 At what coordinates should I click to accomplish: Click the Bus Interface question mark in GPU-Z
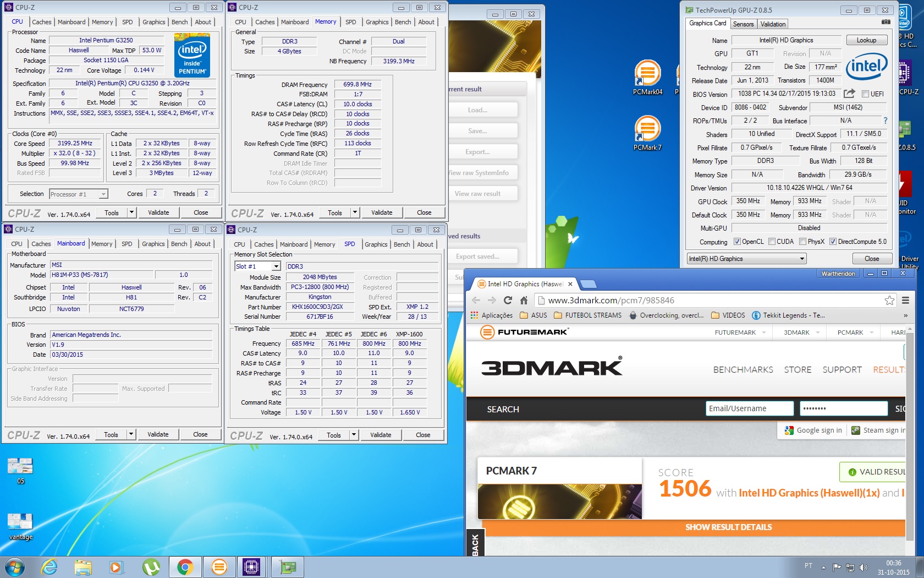885,121
